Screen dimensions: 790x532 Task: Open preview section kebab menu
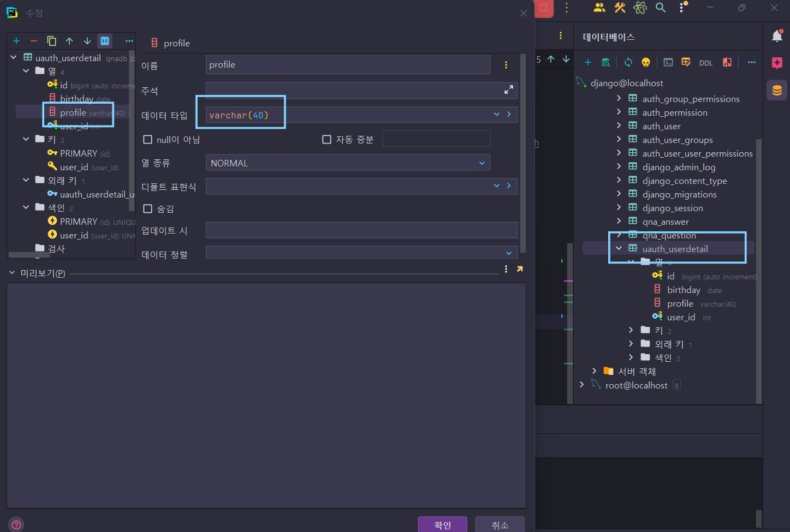[x=506, y=269]
